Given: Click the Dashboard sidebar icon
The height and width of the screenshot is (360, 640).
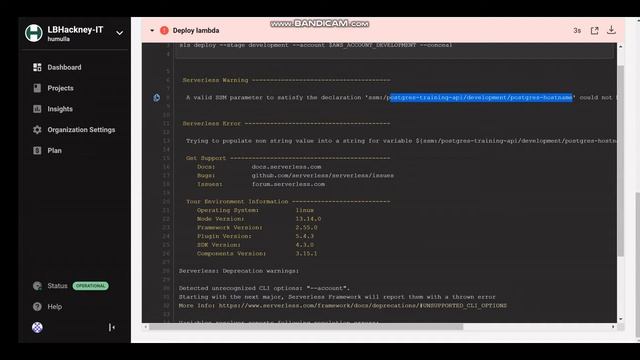Looking at the screenshot, I should tap(37, 67).
